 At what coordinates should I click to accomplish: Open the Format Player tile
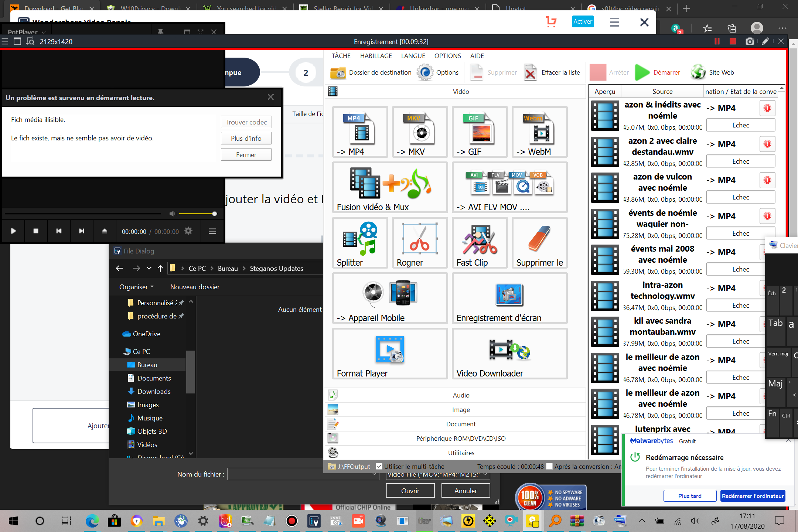[x=390, y=354]
